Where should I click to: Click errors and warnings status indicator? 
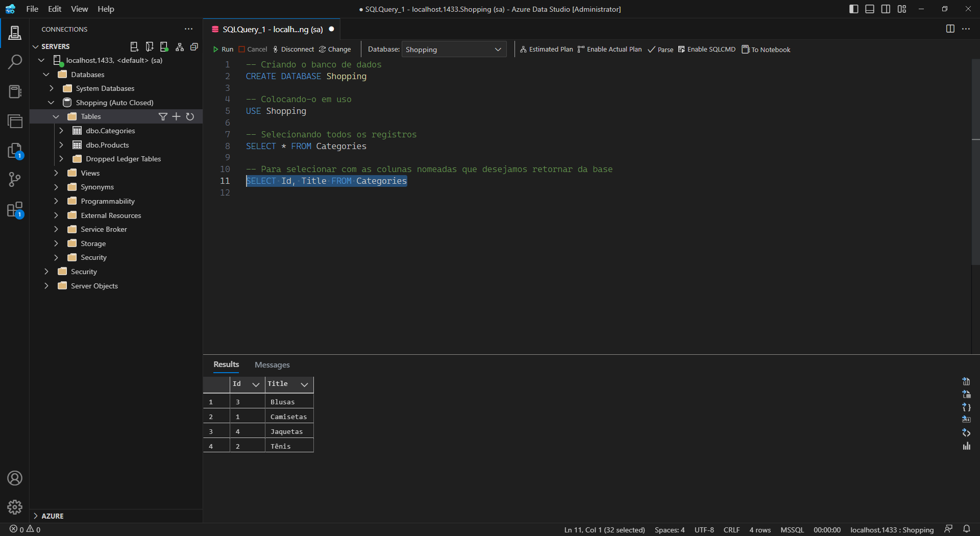tap(25, 529)
